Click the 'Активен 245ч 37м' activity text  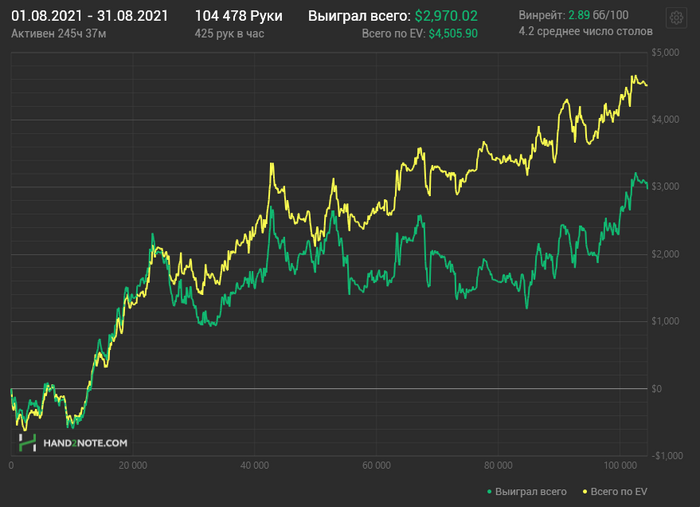[58, 33]
